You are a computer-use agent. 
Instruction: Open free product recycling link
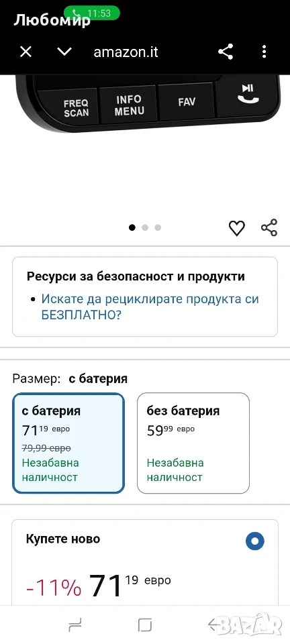point(150,307)
